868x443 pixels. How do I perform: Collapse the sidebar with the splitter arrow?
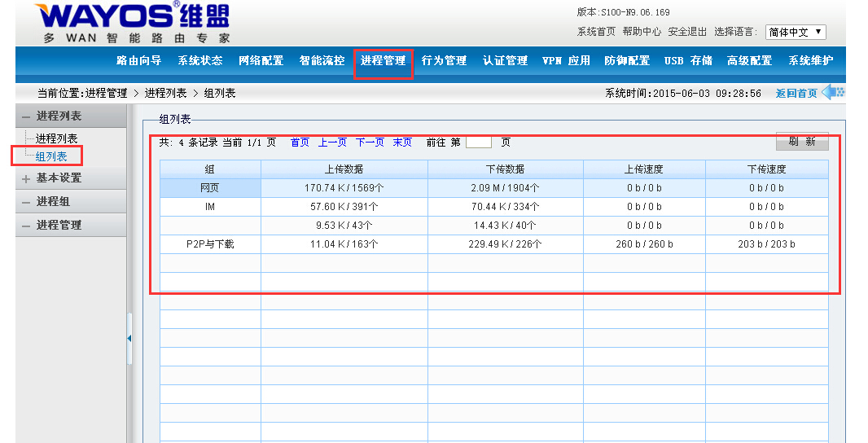(x=129, y=338)
